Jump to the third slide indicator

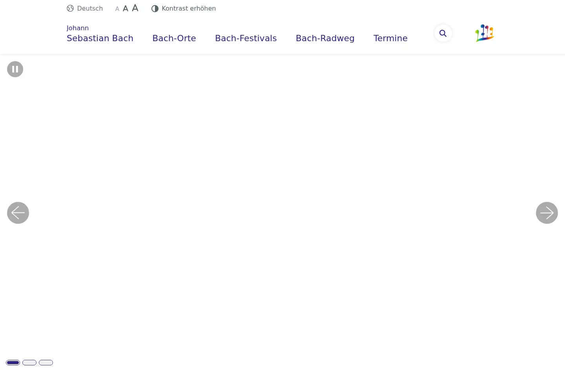(x=46, y=363)
